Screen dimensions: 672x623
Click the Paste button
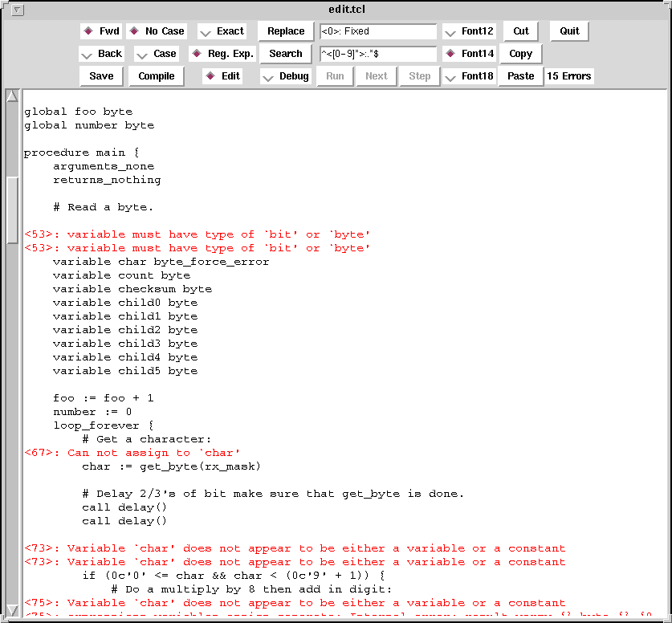click(x=521, y=75)
